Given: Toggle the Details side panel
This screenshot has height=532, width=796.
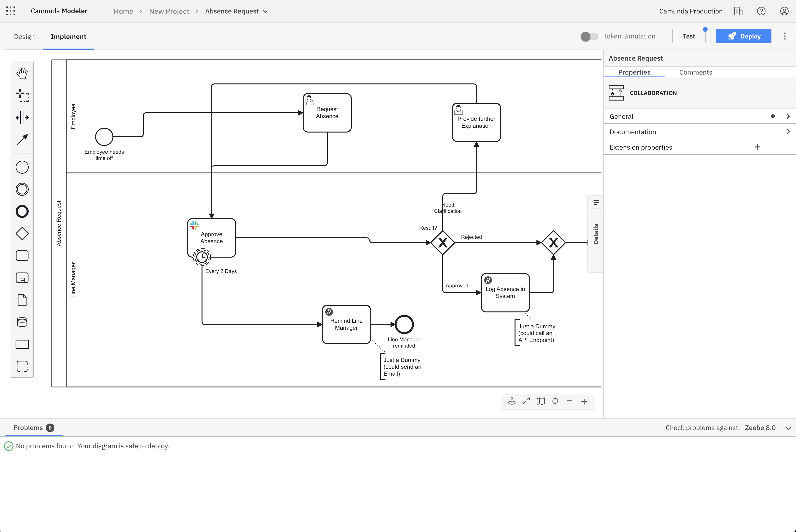Looking at the screenshot, I should point(596,234).
